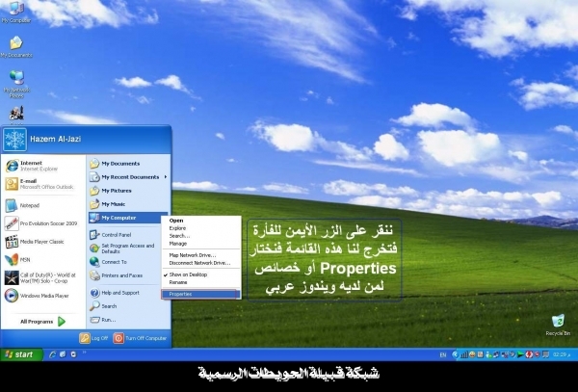578x392 pixels.
Task: Choose Manage in context menu
Action: 201,244
